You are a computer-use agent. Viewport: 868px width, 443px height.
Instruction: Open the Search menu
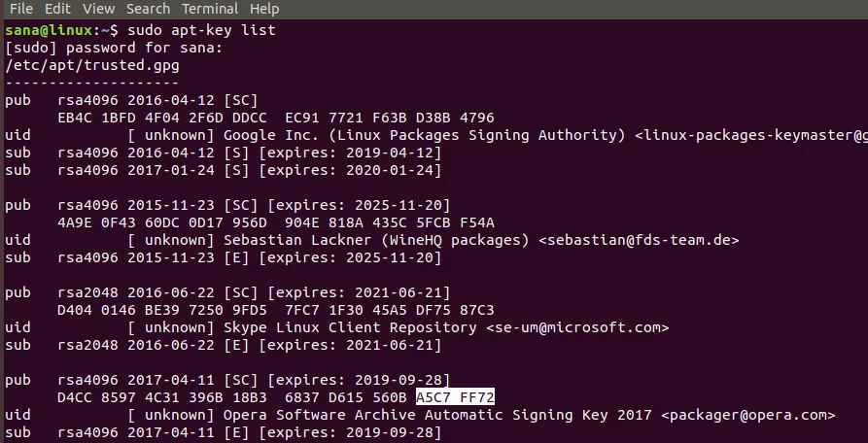click(x=148, y=9)
